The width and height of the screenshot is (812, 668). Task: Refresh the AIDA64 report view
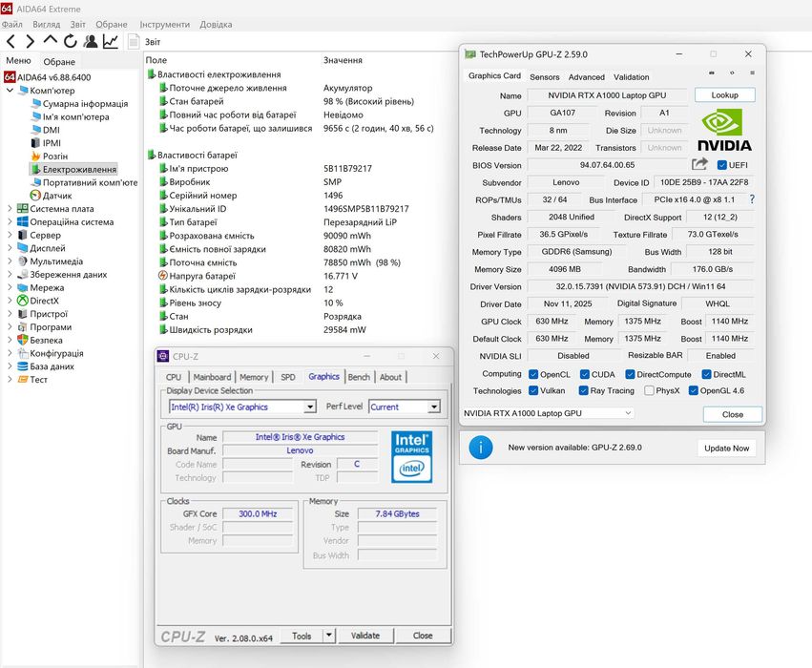click(70, 41)
